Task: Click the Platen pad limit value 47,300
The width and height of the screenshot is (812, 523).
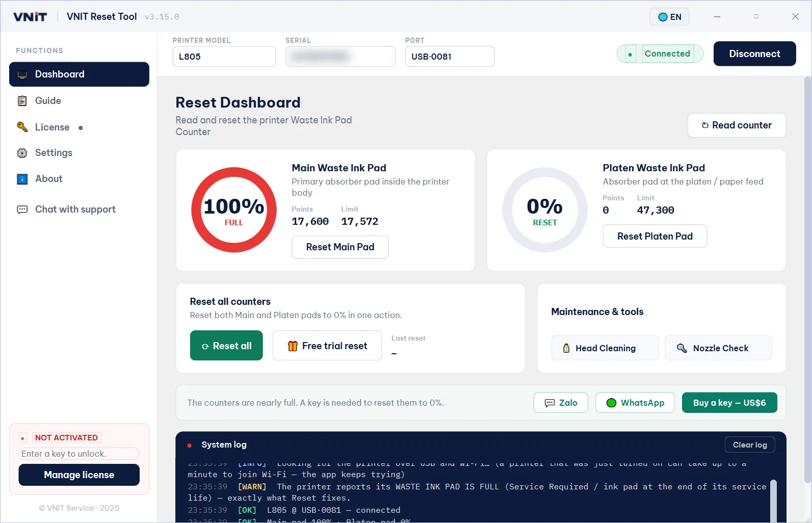Action: (656, 210)
